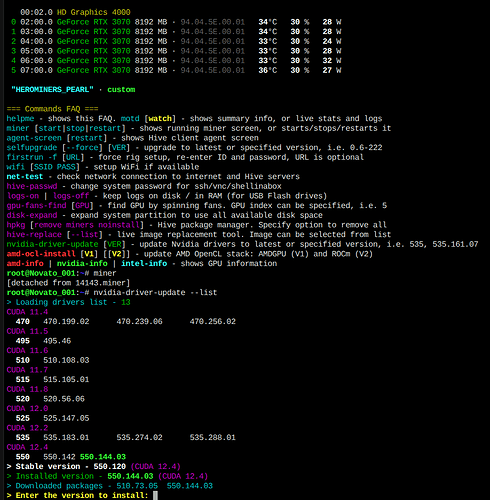Click the CUDA 12.2 heading
Image resolution: width=490 pixels, height=500 pixels.
pos(27,428)
